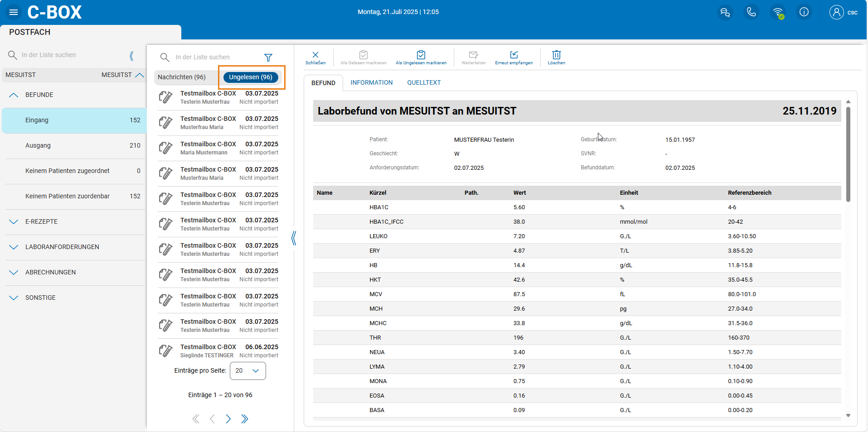
Task: Click Erneut empfangen toolbar icon
Action: [x=514, y=58]
